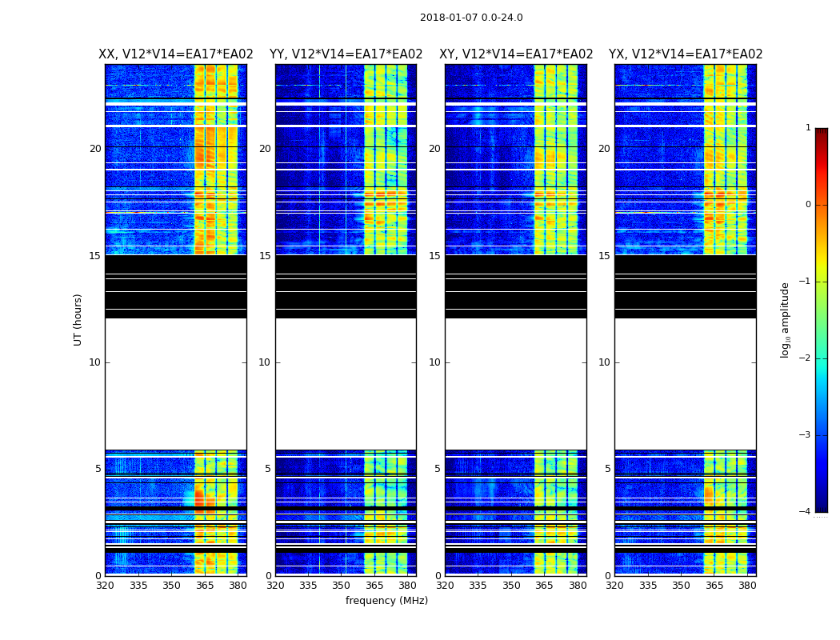Click the "frequency (MHz)" x-axis label
This screenshot has height=640, width=840.
[386, 601]
